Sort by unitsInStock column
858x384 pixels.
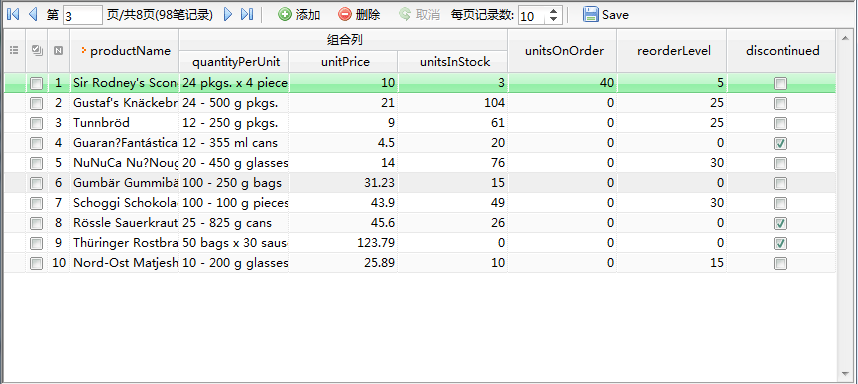point(453,62)
